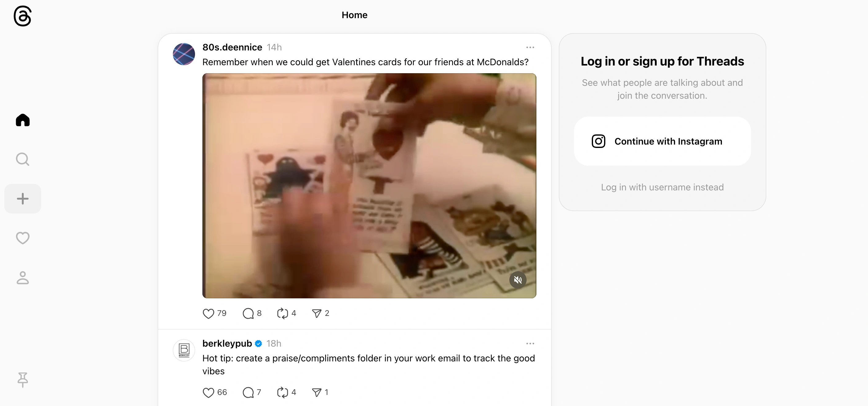Click the Home feed title
Screen dimensions: 868x406
pyautogui.click(x=354, y=15)
